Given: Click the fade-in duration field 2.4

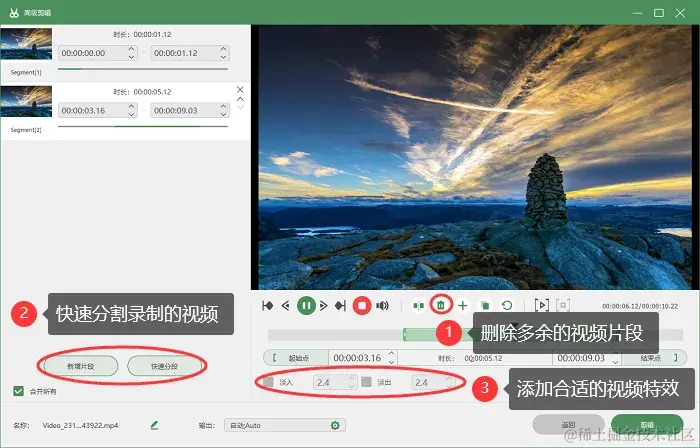Looking at the screenshot, I should pyautogui.click(x=335, y=382).
